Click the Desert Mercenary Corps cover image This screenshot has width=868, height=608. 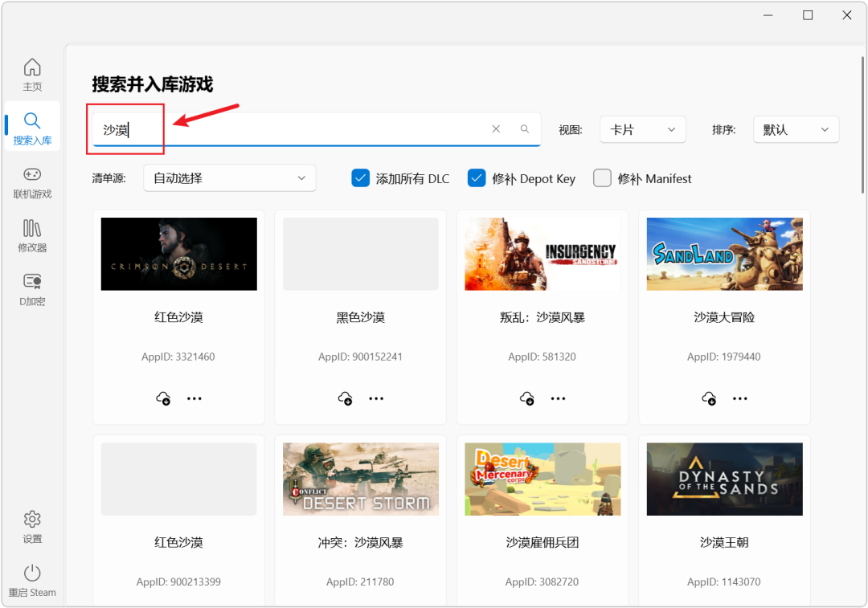(x=542, y=479)
